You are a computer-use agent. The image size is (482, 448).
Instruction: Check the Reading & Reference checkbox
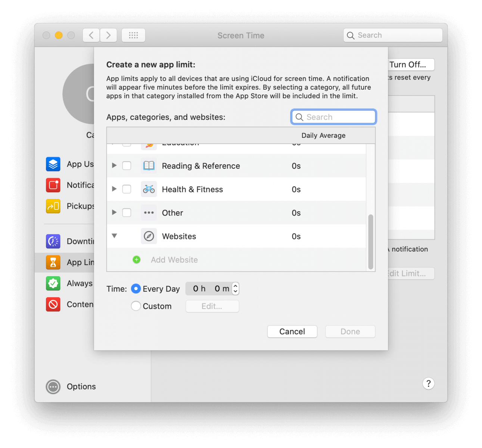pos(127,166)
